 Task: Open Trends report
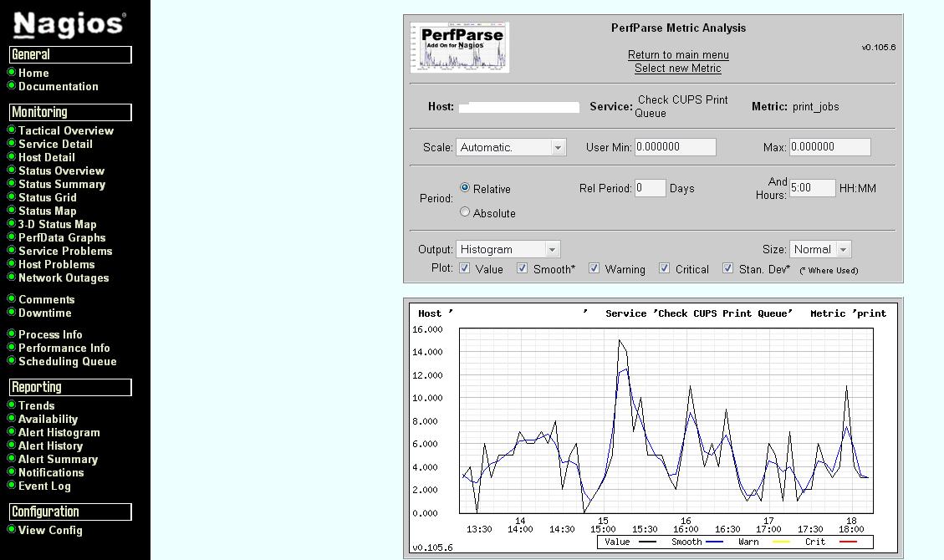37,405
